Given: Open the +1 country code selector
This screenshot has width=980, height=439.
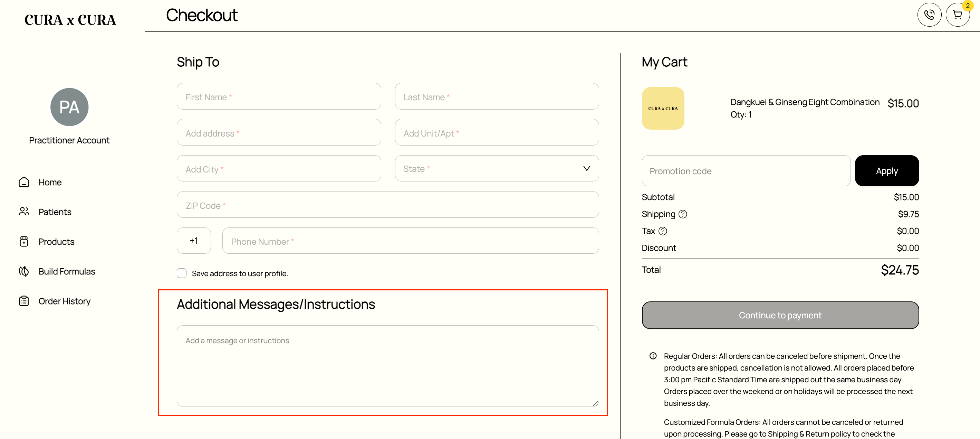Looking at the screenshot, I should pyautogui.click(x=194, y=241).
